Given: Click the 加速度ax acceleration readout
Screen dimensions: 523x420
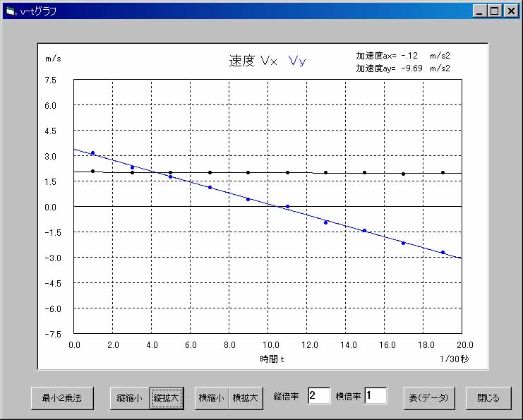Looking at the screenshot, I should 402,55.
